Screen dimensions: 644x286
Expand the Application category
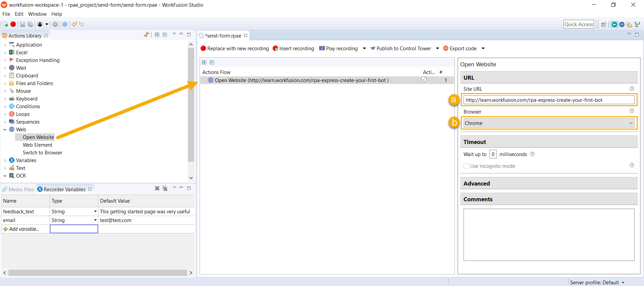tap(5, 45)
